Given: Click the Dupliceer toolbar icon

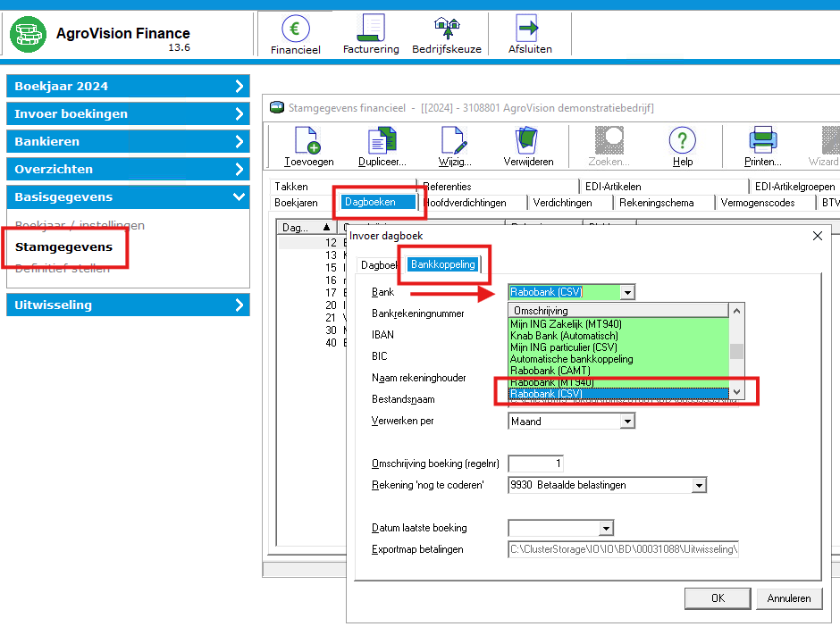Looking at the screenshot, I should click(382, 140).
